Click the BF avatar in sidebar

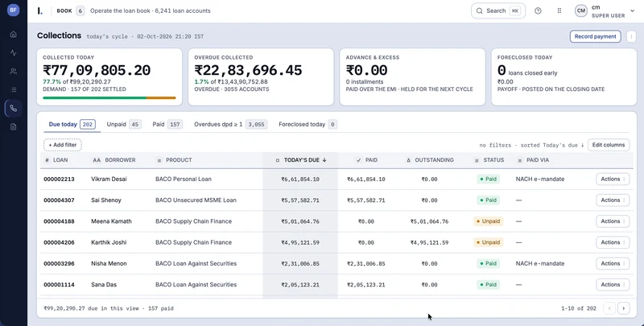[x=13, y=10]
